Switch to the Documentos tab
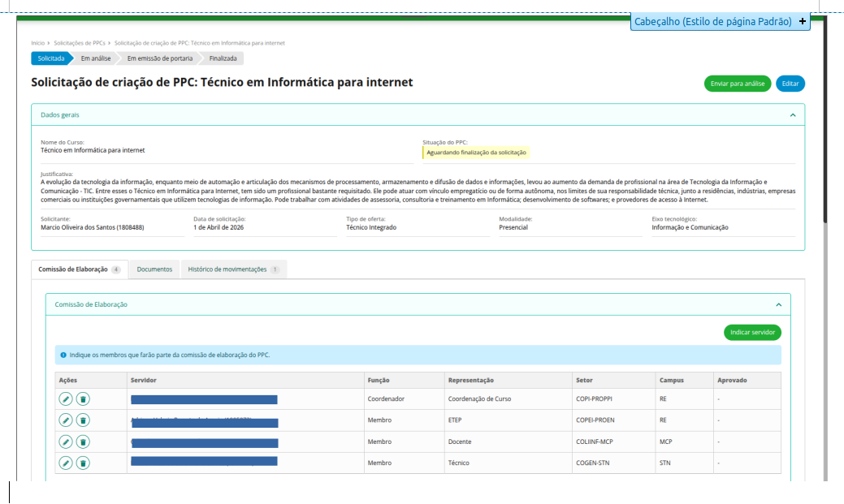Screen dimensions: 844x504 click(154, 269)
